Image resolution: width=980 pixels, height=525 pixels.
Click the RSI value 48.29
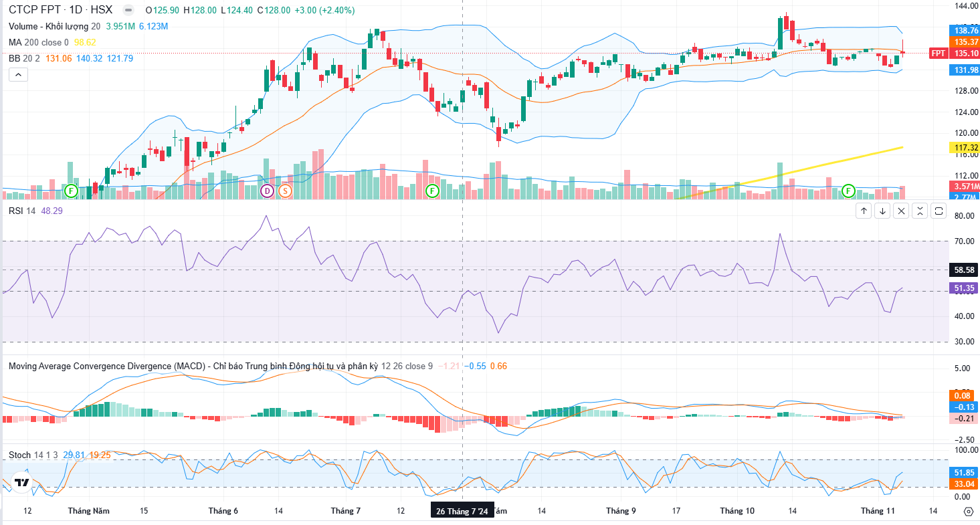point(52,210)
